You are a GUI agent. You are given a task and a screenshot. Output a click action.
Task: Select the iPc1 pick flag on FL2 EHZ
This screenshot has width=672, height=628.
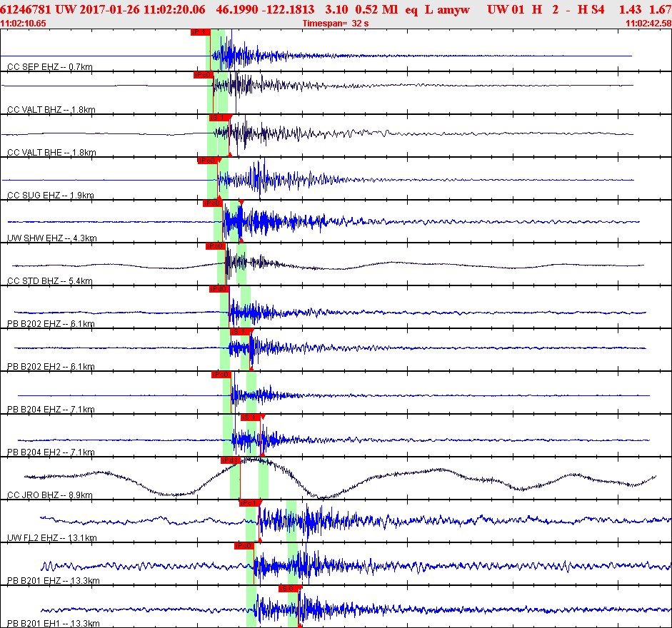(x=248, y=503)
